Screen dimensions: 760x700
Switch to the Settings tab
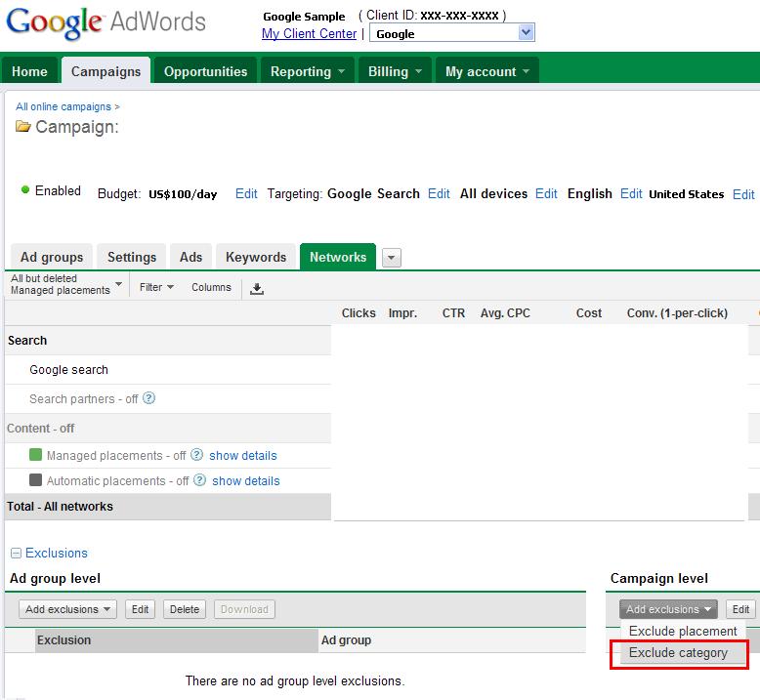coord(132,257)
